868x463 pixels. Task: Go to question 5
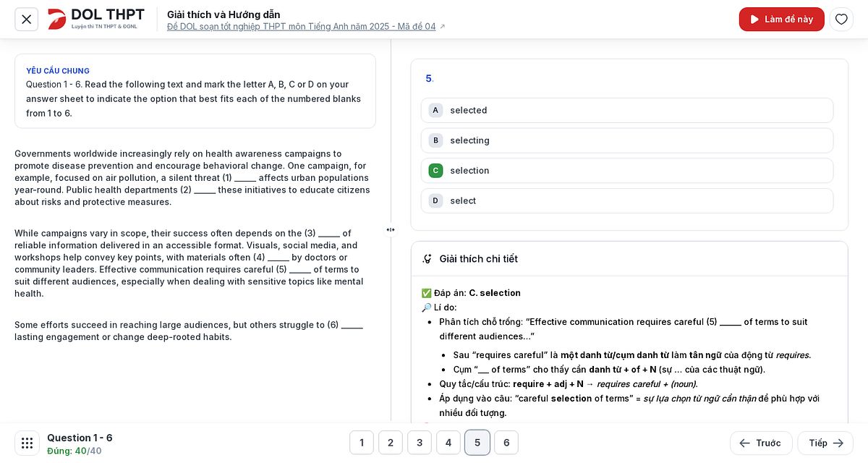pyautogui.click(x=477, y=443)
